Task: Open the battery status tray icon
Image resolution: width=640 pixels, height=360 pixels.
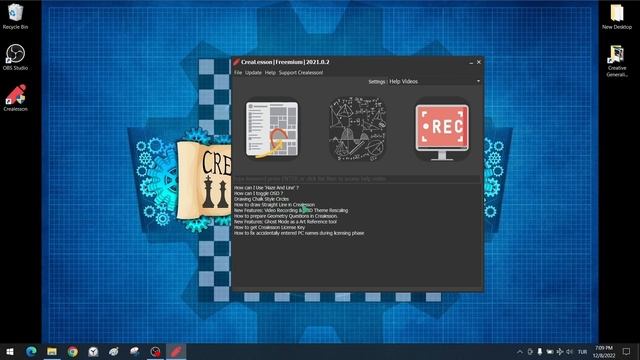Action: tap(550, 351)
